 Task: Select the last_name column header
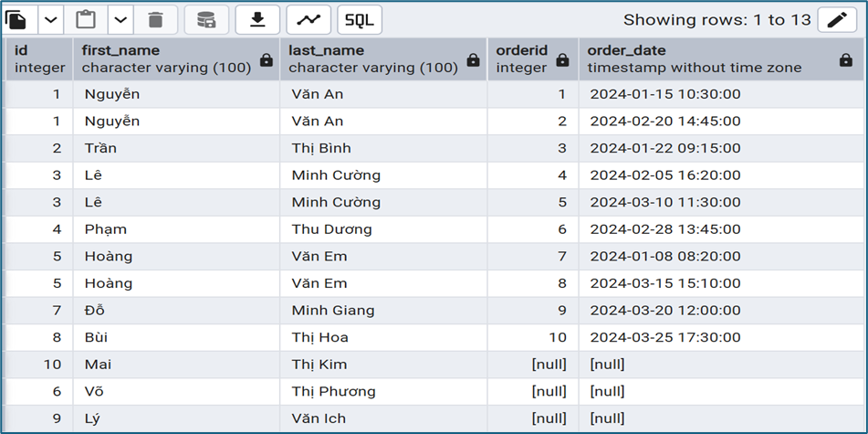point(372,58)
